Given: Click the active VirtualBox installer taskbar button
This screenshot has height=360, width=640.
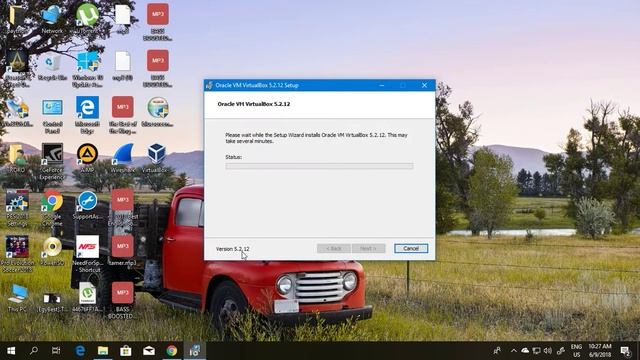Looking at the screenshot, I should pyautogui.click(x=195, y=351).
